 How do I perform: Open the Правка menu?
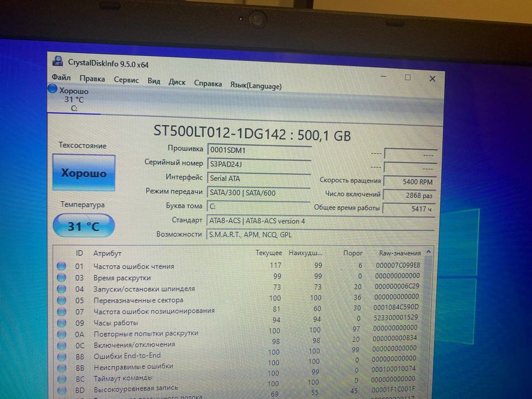[92, 79]
